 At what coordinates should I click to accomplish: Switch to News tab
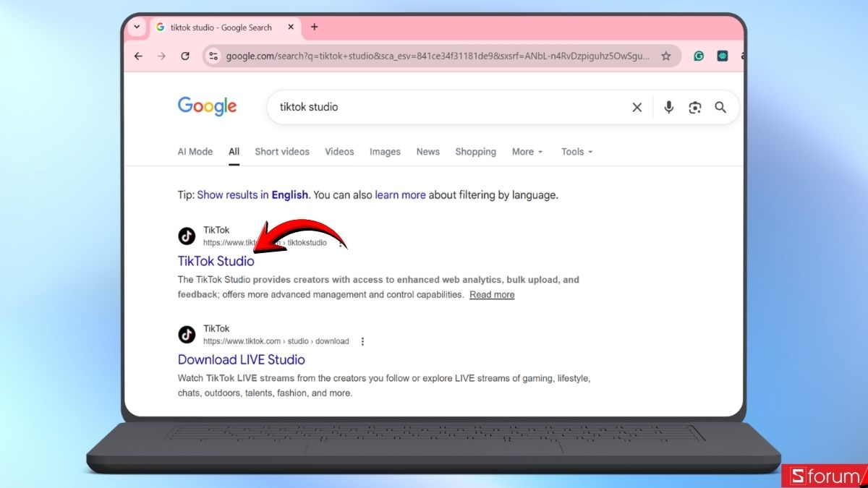[x=428, y=152]
